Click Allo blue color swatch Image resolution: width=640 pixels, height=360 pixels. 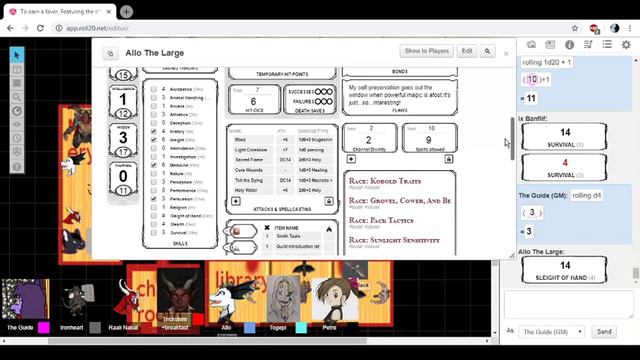[250, 327]
